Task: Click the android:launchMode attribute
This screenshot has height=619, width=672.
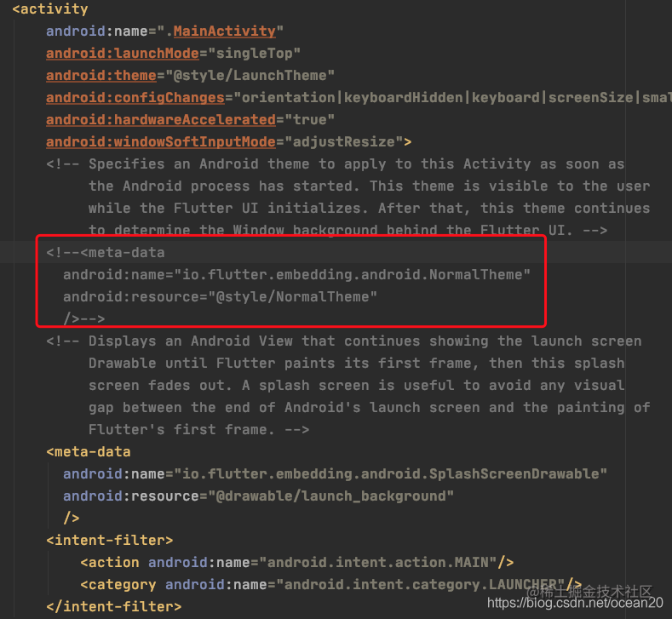Action: tap(123, 53)
